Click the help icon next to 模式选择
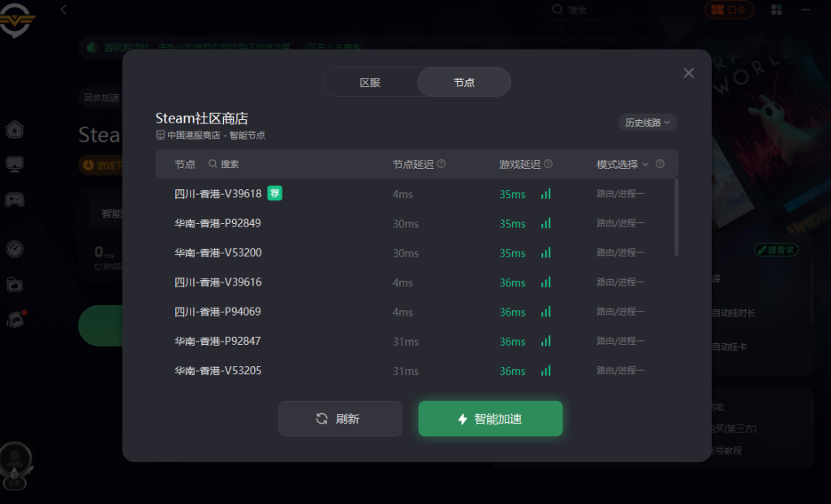This screenshot has height=504, width=831. coord(660,164)
